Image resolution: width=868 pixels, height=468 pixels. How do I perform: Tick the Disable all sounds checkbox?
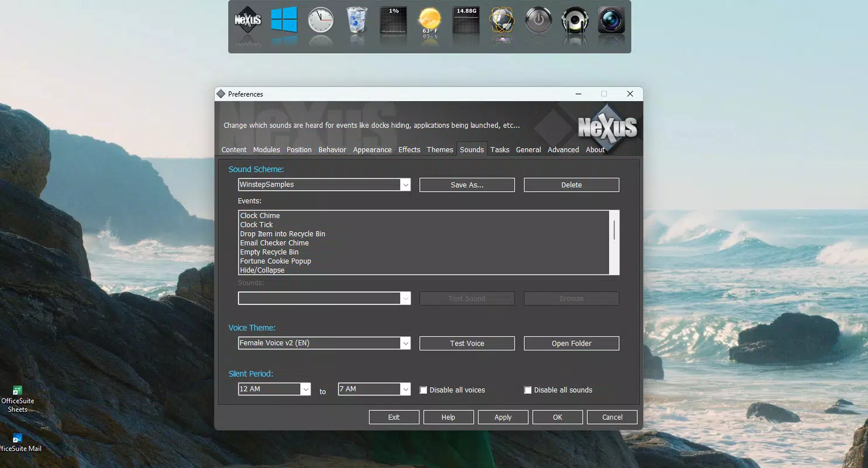click(528, 390)
